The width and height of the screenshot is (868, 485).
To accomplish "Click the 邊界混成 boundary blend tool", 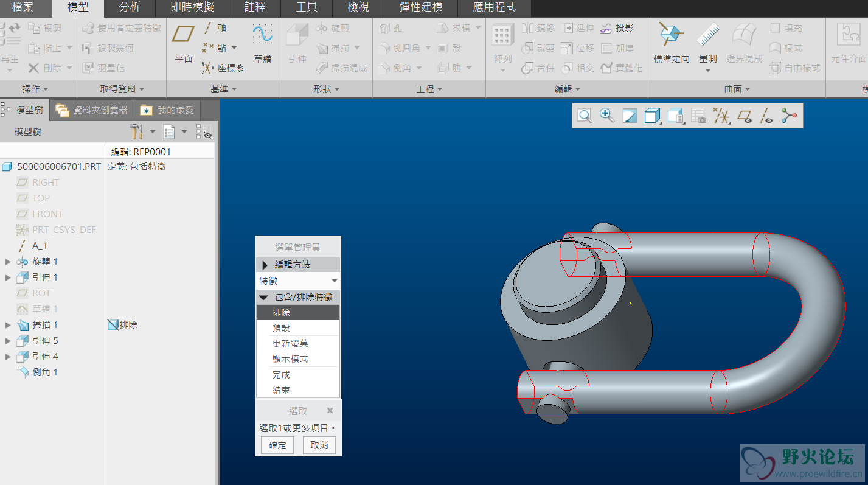I will (745, 43).
